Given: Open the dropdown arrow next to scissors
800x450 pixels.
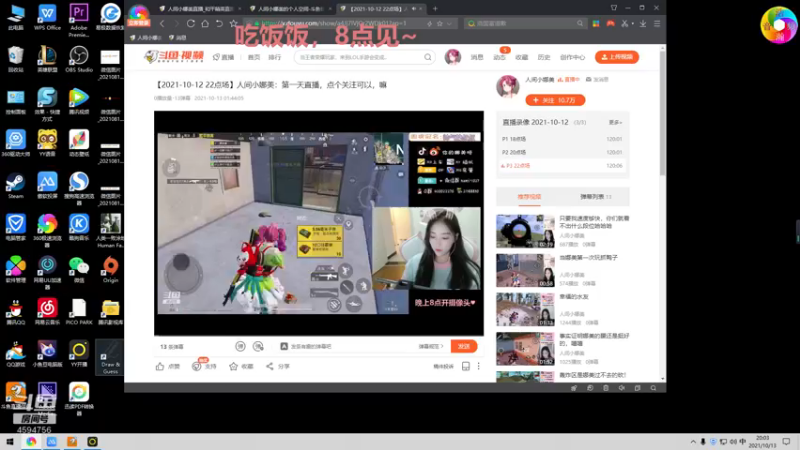Looking at the screenshot, I should tap(633, 23).
